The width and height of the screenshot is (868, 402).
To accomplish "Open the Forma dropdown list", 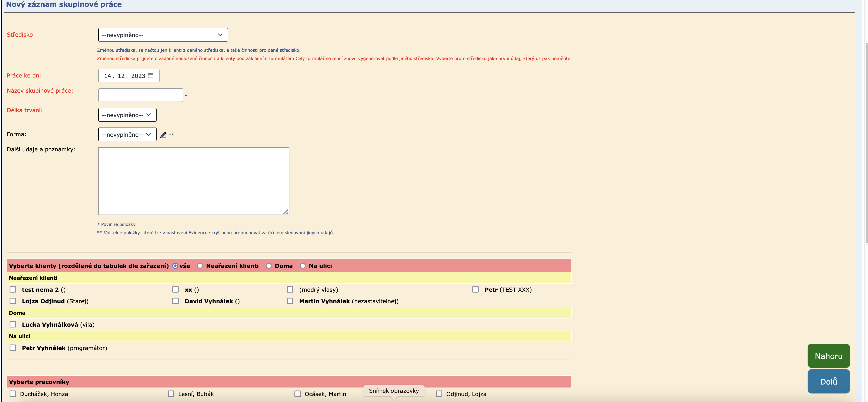I will coord(127,134).
